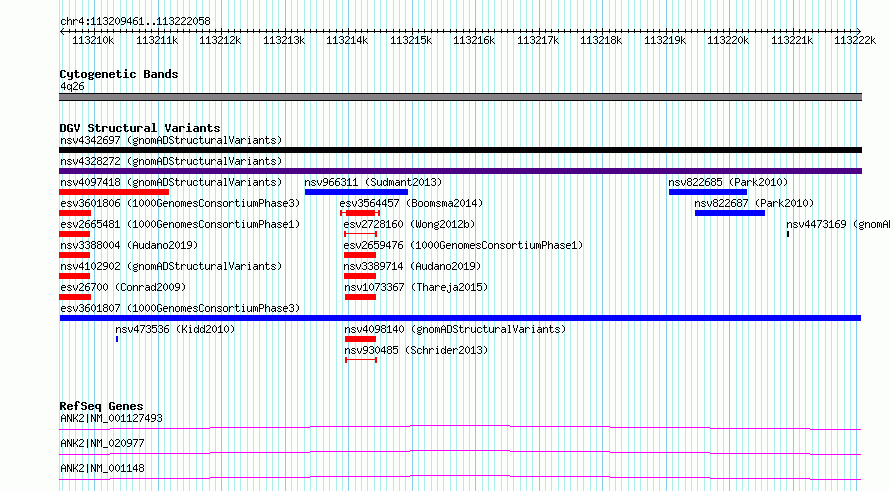Click the 113218k ruler position
The width and height of the screenshot is (890, 491).
pyautogui.click(x=601, y=40)
